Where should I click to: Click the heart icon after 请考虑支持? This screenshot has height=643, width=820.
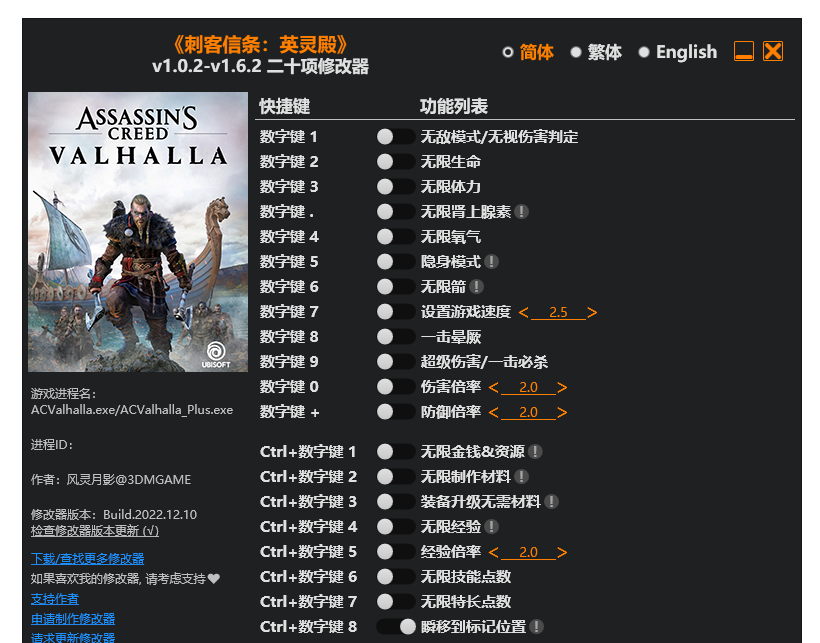click(x=213, y=579)
